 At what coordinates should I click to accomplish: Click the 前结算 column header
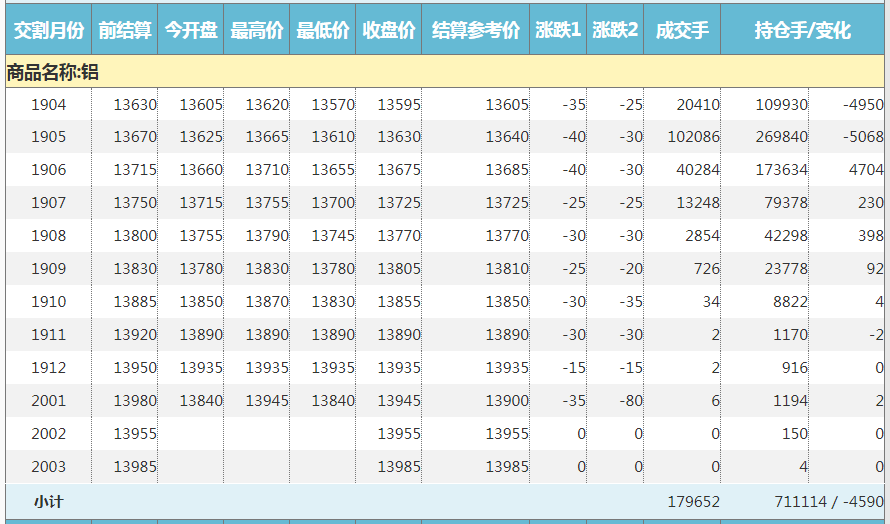124,31
